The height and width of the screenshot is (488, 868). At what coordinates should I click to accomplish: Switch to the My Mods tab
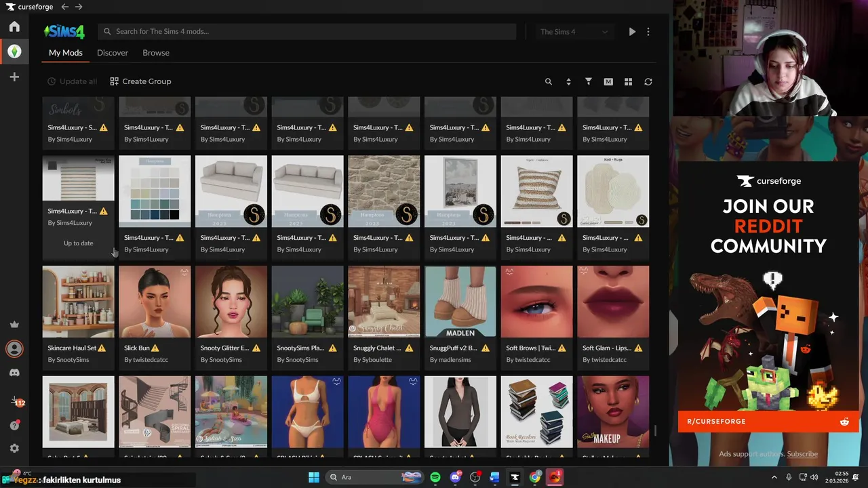66,53
